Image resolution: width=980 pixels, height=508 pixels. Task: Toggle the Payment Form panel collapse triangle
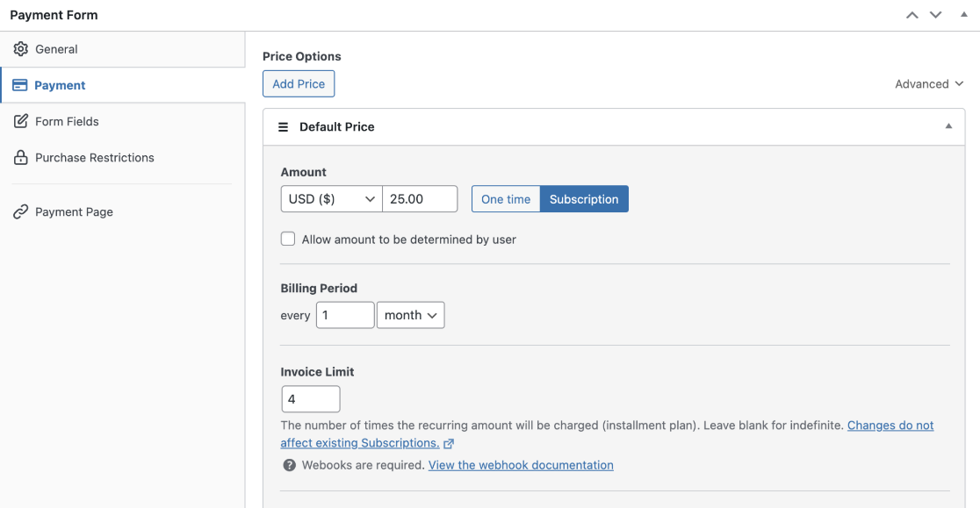[963, 14]
